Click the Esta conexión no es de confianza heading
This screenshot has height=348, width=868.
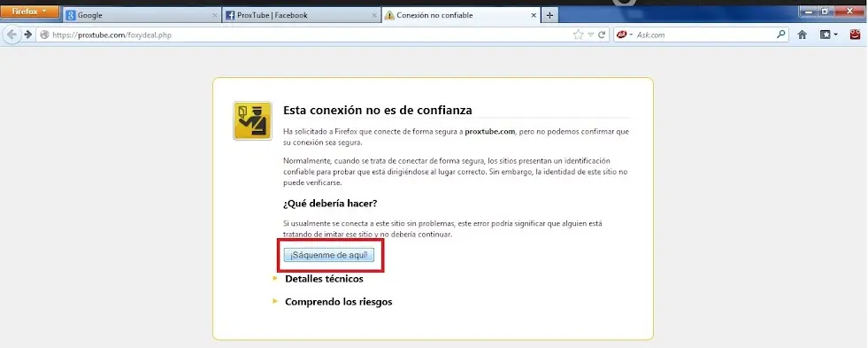click(x=378, y=110)
